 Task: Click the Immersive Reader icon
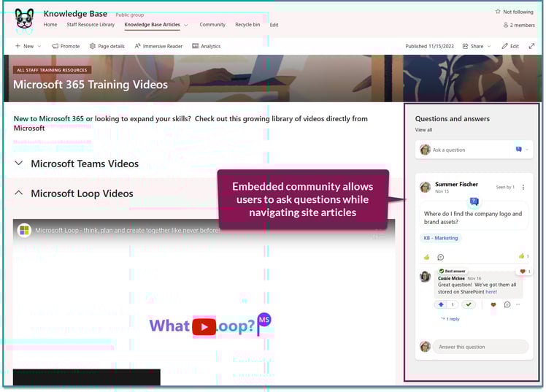click(137, 46)
